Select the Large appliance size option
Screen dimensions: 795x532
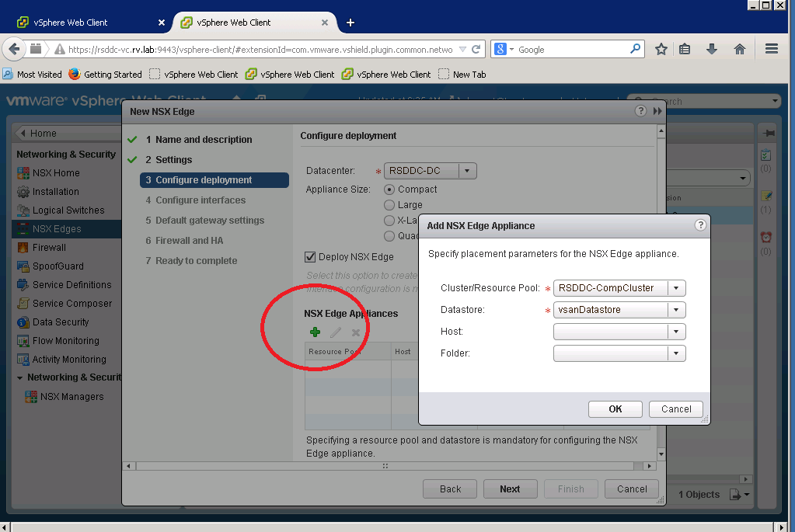[x=389, y=205]
